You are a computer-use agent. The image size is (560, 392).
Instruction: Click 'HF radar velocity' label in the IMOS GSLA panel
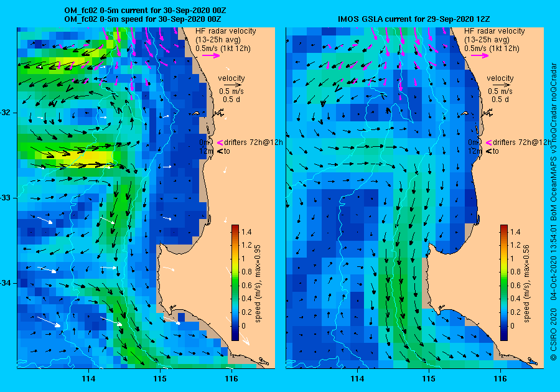click(494, 31)
